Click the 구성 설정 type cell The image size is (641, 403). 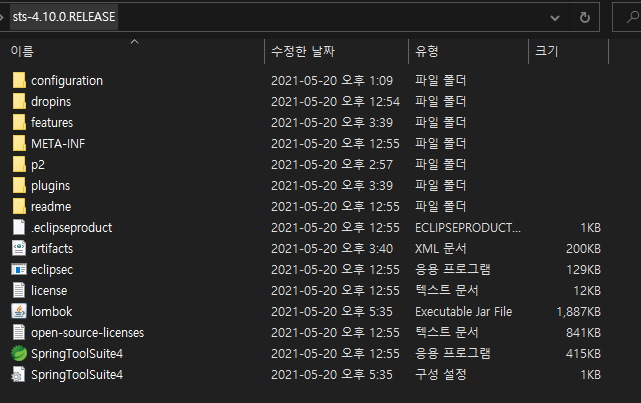pos(441,375)
